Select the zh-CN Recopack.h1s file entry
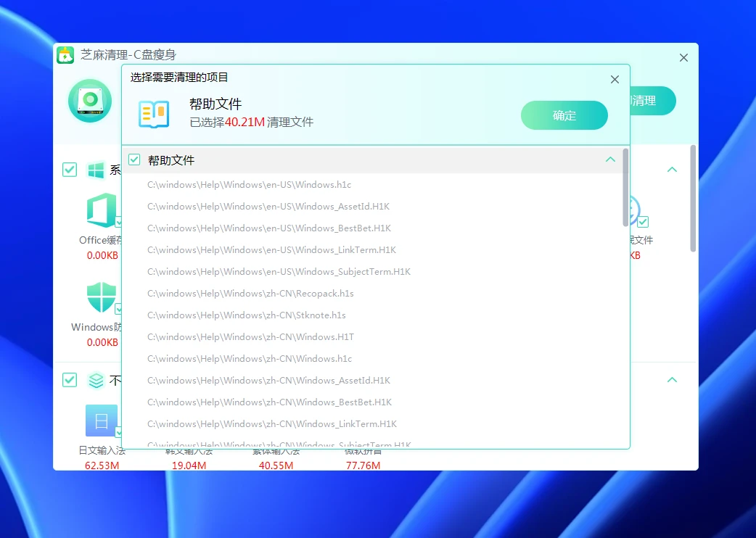756x538 pixels. pyautogui.click(x=250, y=294)
